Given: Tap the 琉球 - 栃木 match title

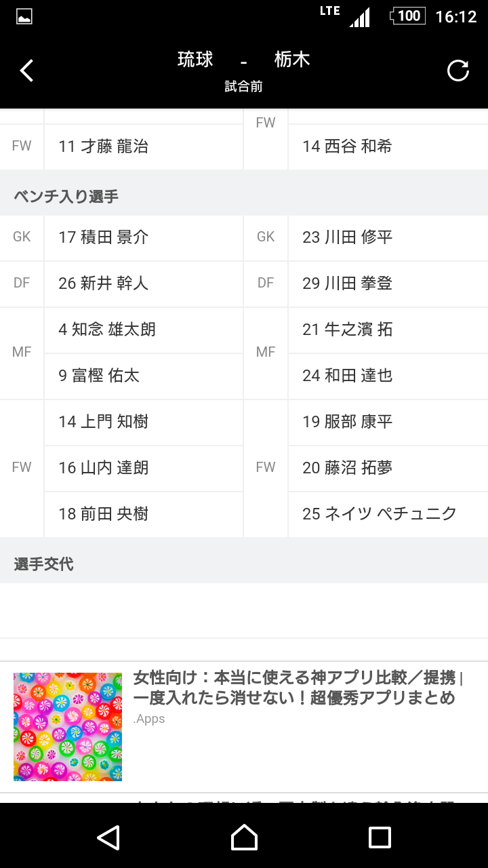Looking at the screenshot, I should [244, 60].
